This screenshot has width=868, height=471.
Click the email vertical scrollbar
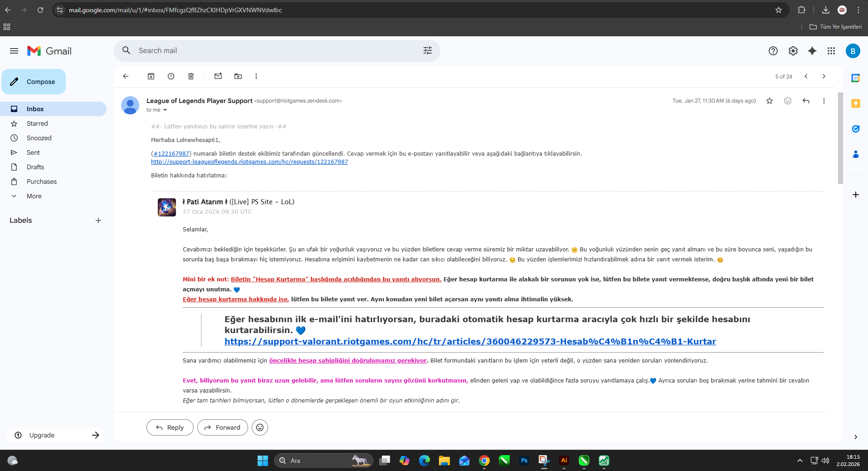[x=840, y=138]
